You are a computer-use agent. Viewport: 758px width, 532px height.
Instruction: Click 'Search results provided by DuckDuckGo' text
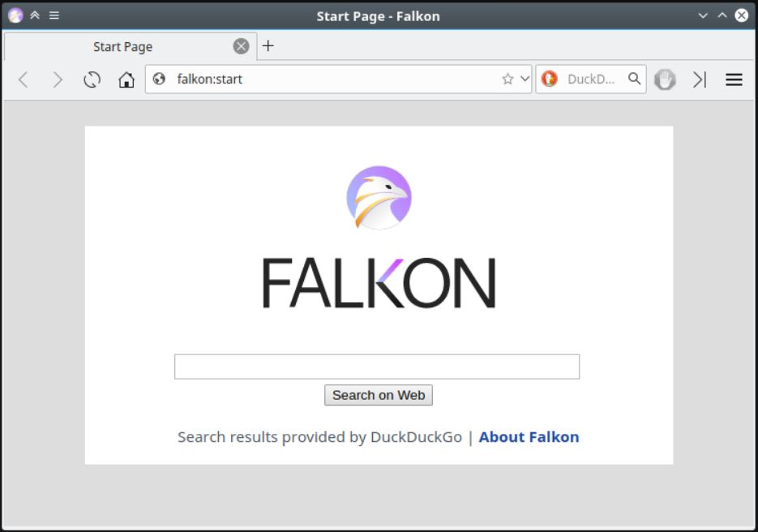[319, 437]
